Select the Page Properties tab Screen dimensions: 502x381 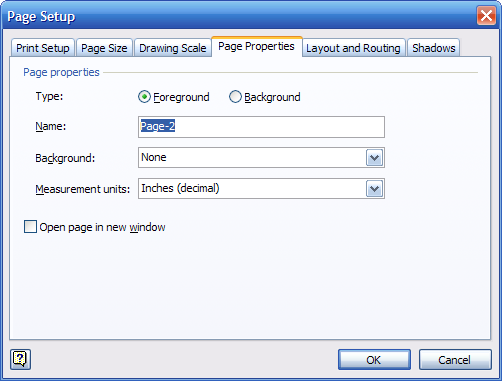[x=256, y=46]
